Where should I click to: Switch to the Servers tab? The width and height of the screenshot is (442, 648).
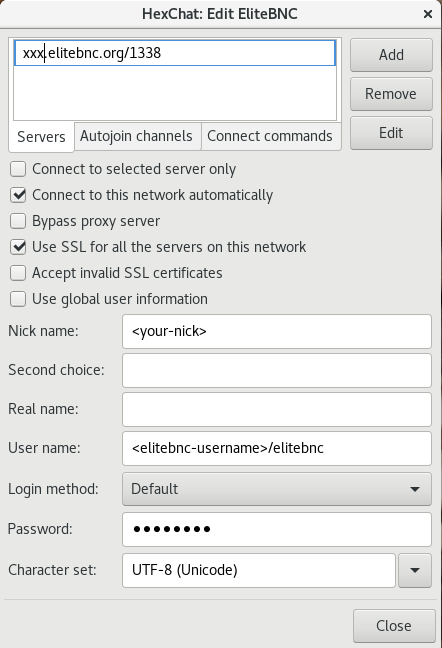click(x=41, y=137)
